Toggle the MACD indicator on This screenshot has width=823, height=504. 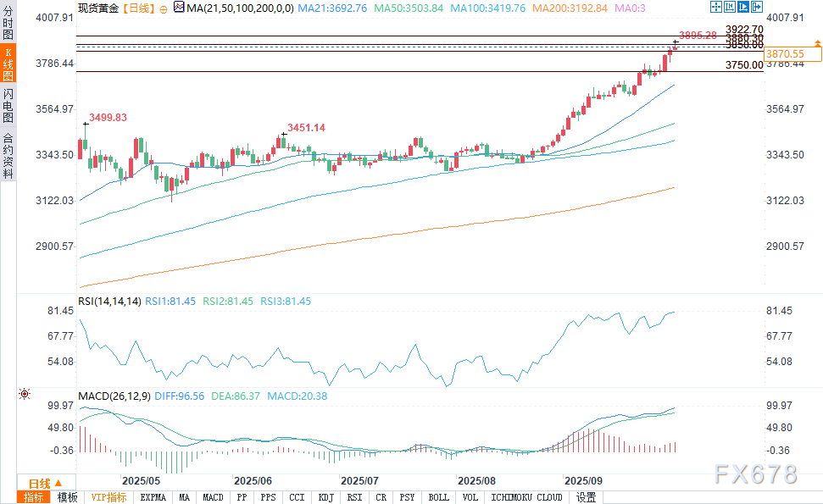pyautogui.click(x=213, y=497)
